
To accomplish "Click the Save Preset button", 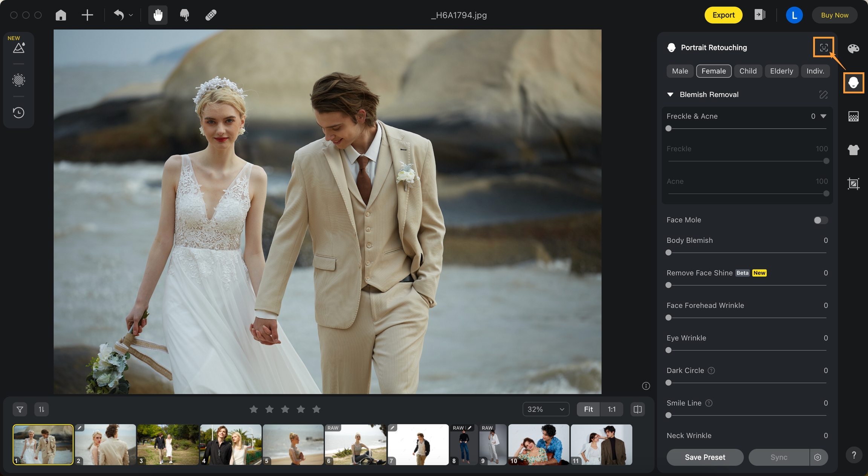I will [x=704, y=457].
